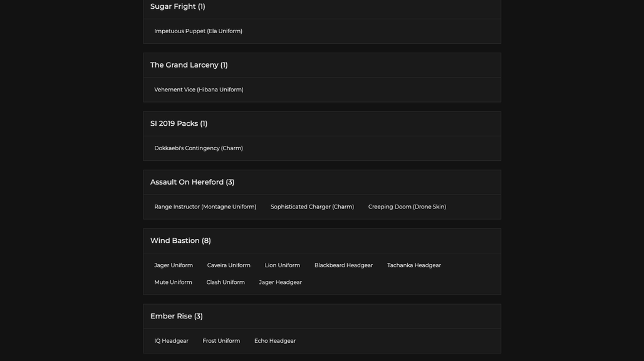
Task: Open Dokkaebi's Contingency (Charm) entry
Action: coord(199,148)
